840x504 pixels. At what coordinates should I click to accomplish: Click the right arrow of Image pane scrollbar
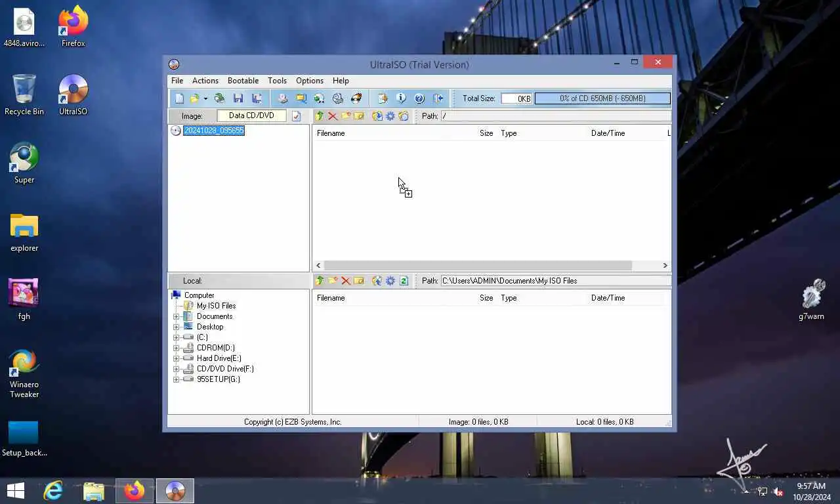click(x=665, y=266)
